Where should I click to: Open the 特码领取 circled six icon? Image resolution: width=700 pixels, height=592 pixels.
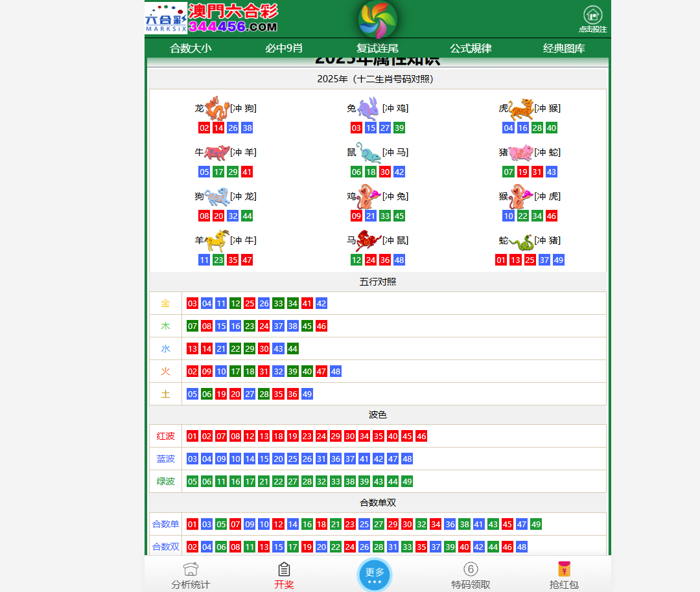(471, 569)
